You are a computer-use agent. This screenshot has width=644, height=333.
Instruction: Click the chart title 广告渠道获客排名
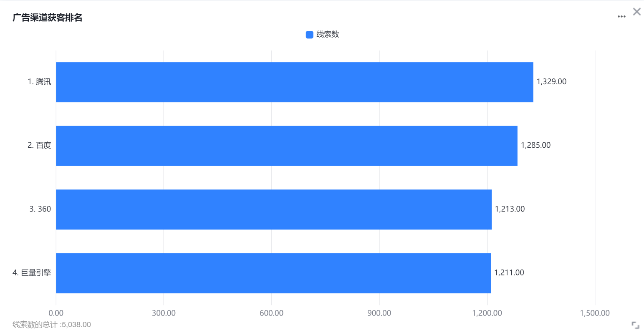47,18
